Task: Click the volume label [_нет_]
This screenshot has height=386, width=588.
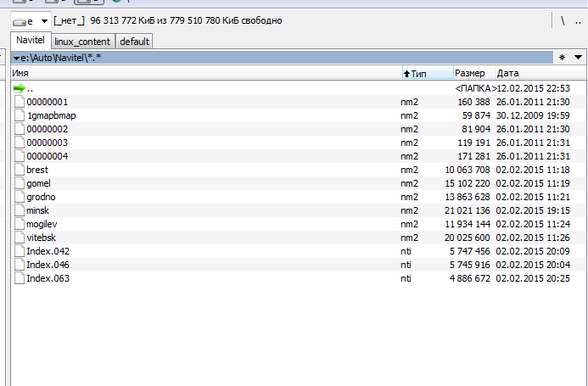Action: point(70,20)
